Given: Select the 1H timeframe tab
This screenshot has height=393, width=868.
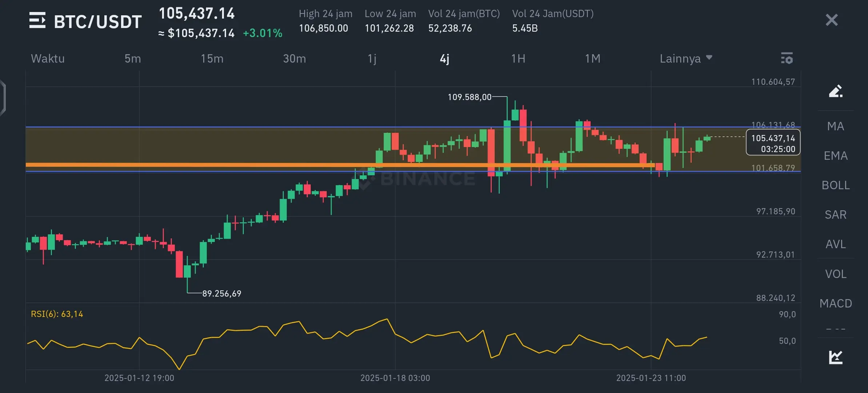Looking at the screenshot, I should coord(518,59).
